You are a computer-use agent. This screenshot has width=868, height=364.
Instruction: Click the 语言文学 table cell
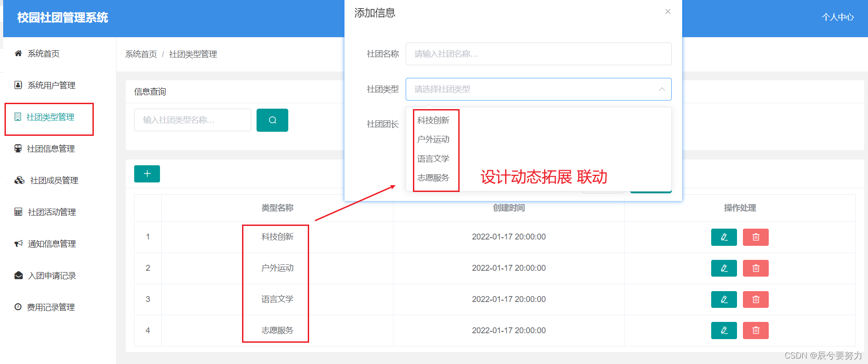(x=277, y=299)
